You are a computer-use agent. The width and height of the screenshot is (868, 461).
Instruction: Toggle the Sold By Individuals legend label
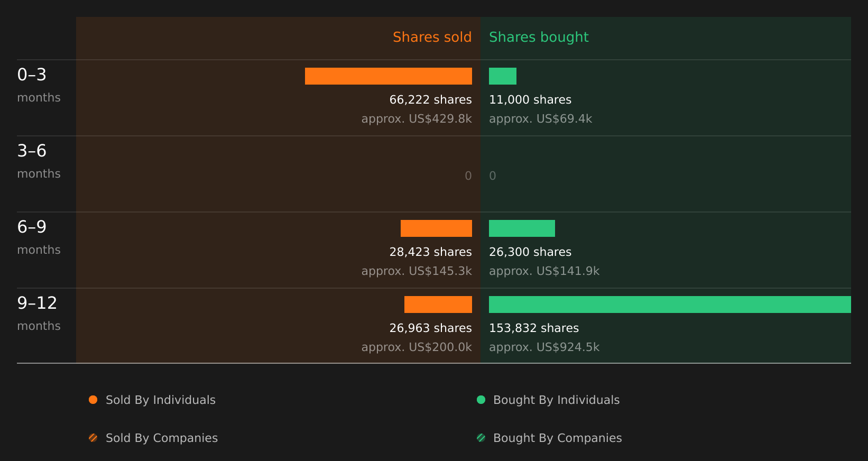(161, 400)
